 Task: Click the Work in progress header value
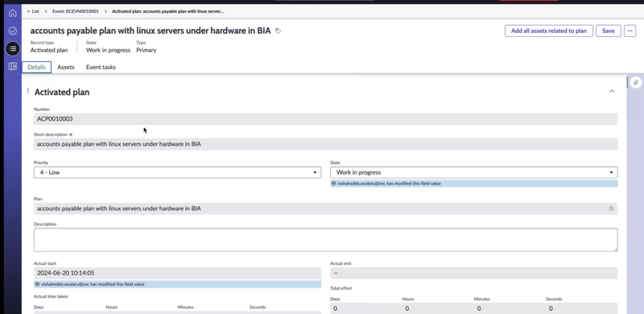tap(108, 50)
